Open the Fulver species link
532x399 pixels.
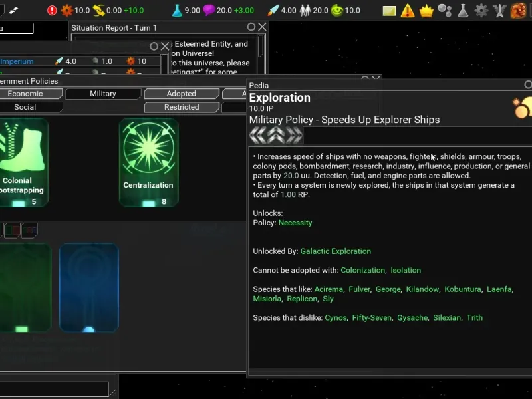(x=359, y=289)
